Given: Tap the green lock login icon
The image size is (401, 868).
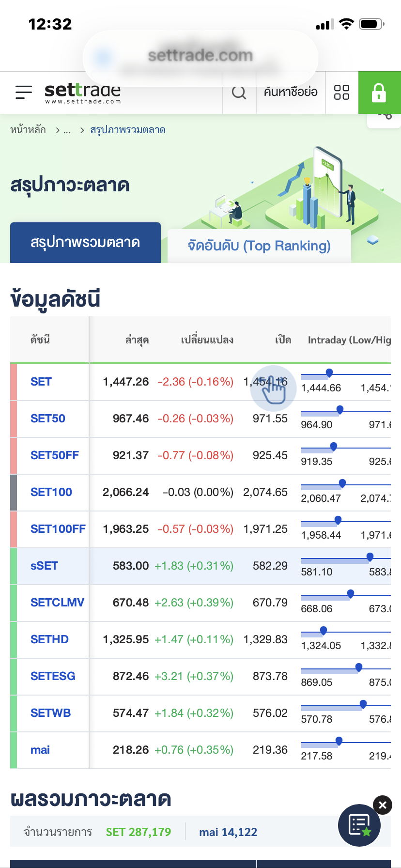Looking at the screenshot, I should point(379,93).
